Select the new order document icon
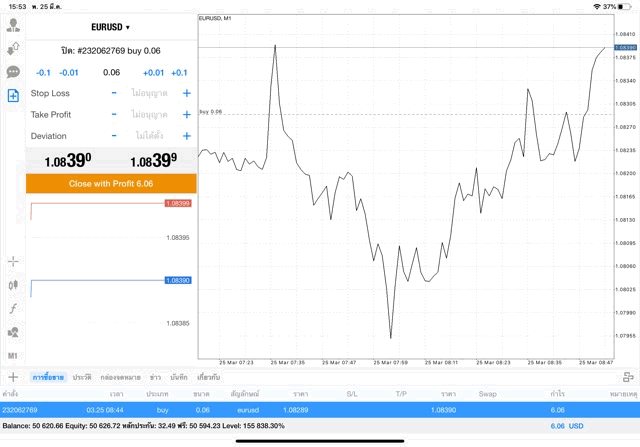This screenshot has height=447, width=640. 13,96
